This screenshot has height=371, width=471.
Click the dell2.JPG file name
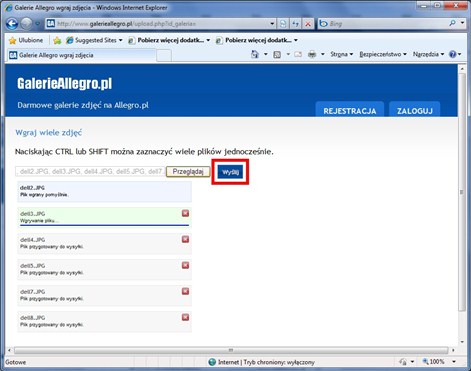pos(32,188)
